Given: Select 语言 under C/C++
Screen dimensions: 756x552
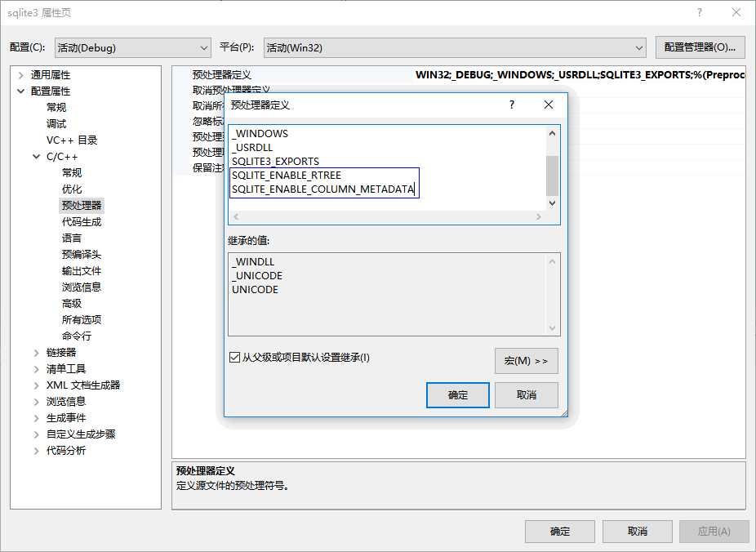Looking at the screenshot, I should pos(72,238).
